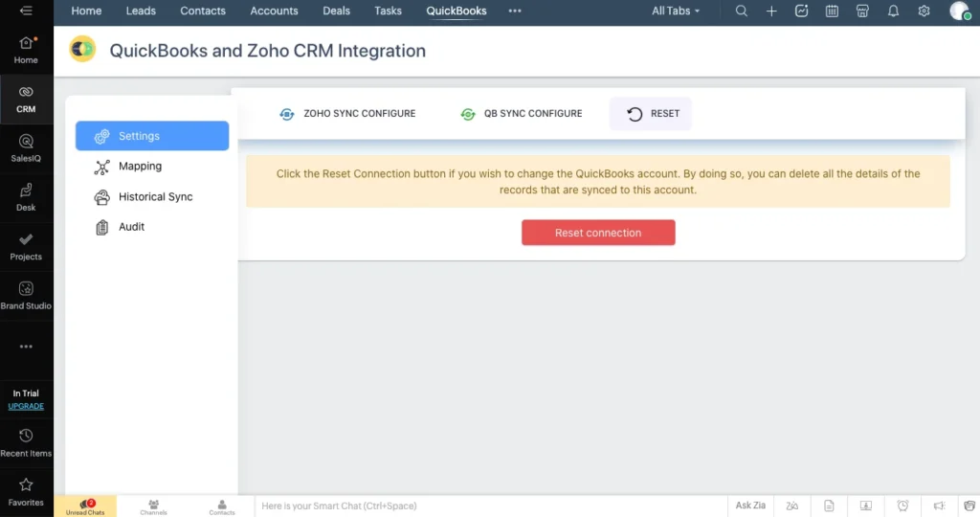Open Contacts in the bottom chat bar
The image size is (980, 517).
[222, 506]
